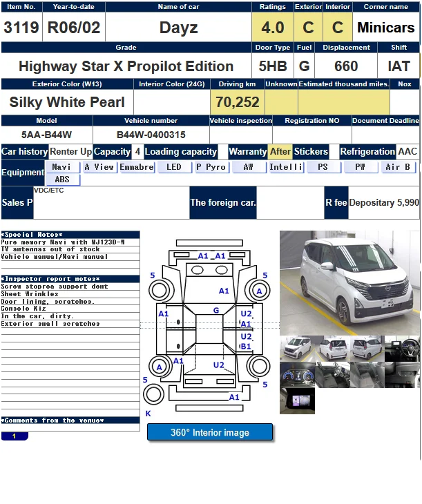422x504 pixels.
Task: Open the 360° Interior image button
Action: click(210, 433)
